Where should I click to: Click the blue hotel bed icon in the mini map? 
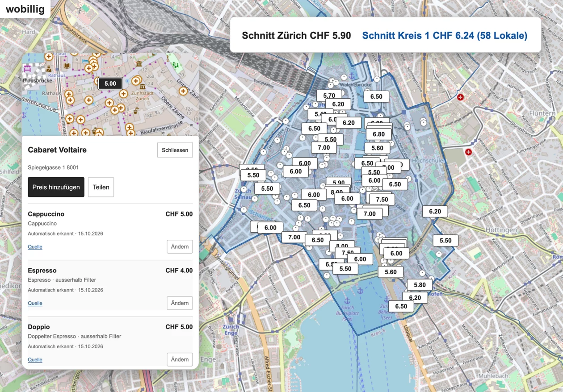pos(85,61)
